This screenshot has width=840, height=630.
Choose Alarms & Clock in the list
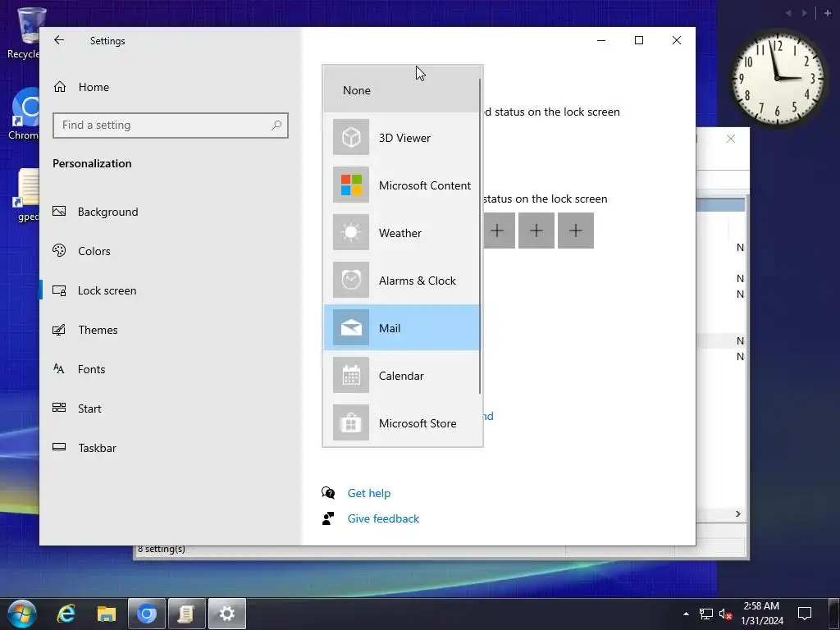point(401,281)
